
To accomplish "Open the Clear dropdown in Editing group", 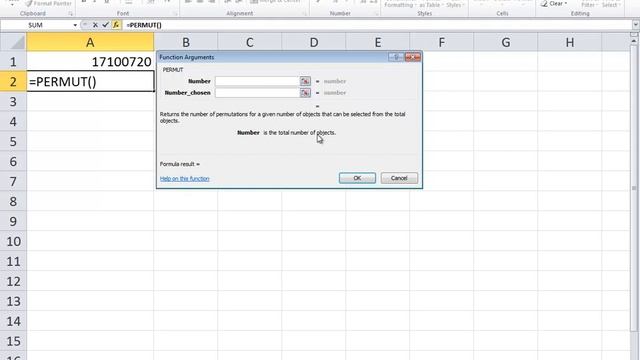I will (554, 3).
